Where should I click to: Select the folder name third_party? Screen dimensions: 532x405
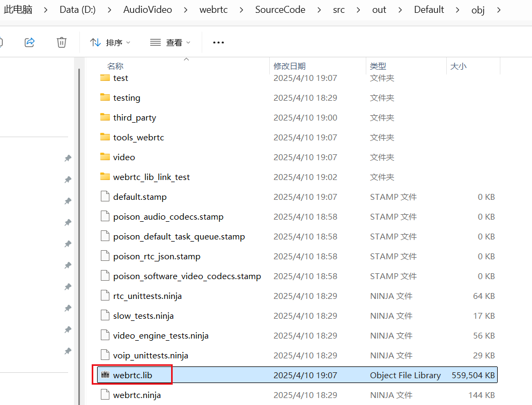(135, 118)
